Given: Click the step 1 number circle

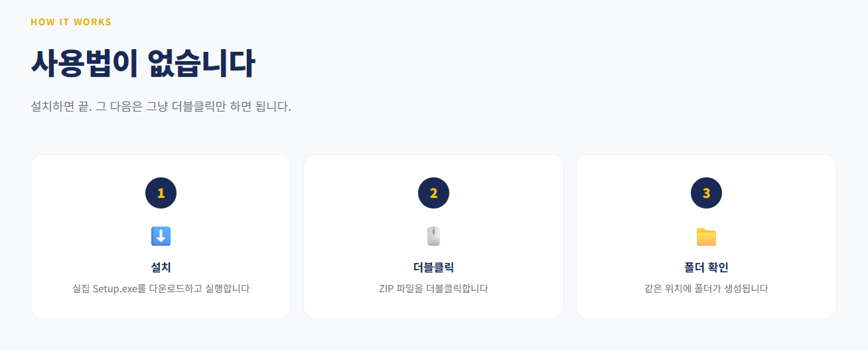Looking at the screenshot, I should (161, 193).
